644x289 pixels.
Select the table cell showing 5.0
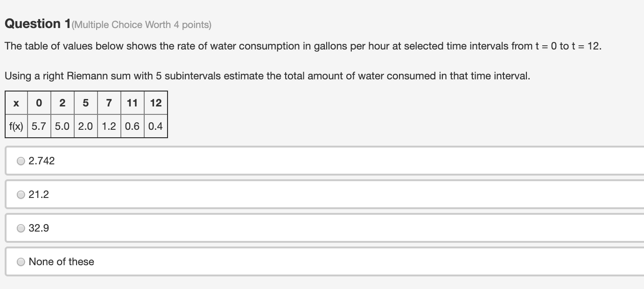(x=62, y=126)
